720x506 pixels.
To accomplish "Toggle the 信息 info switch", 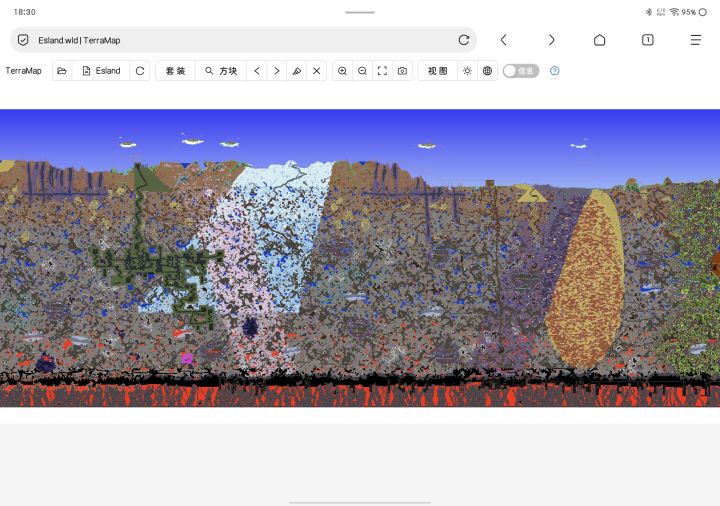I will (521, 71).
